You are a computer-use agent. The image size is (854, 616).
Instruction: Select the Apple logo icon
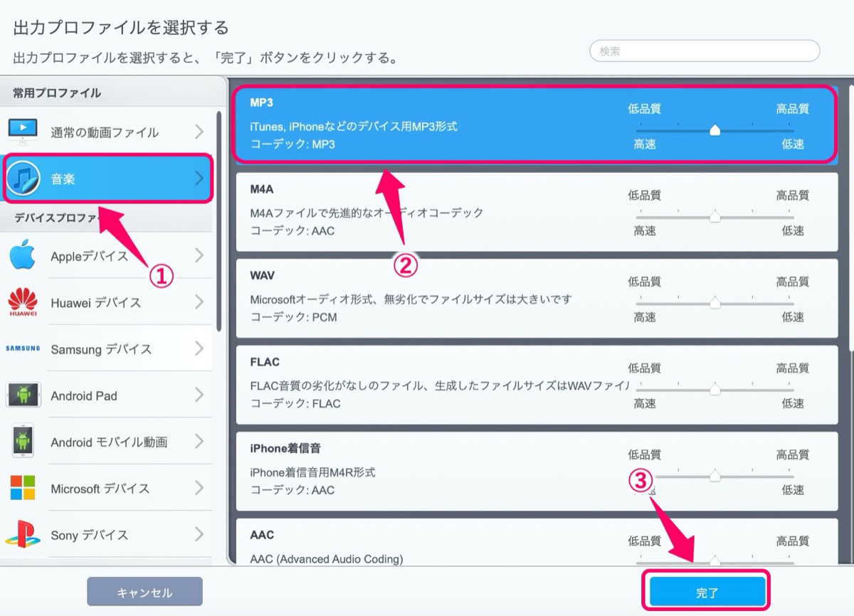coord(23,255)
